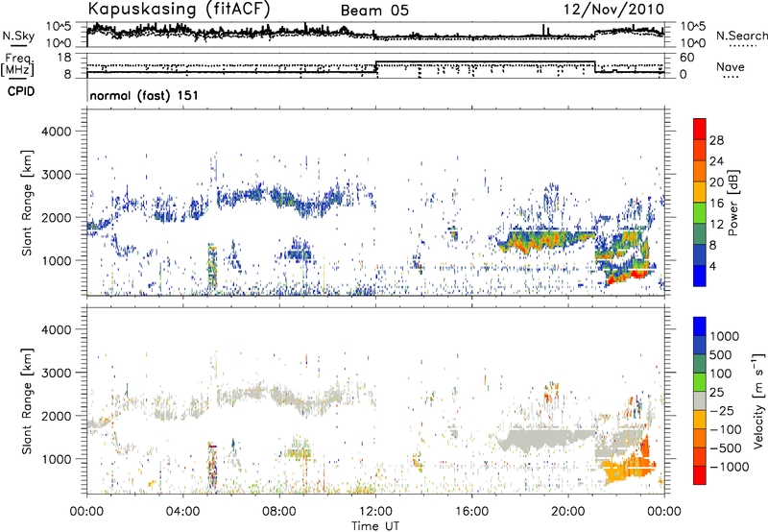Screen dimensions: 768x532
Task: Click the 16:00 time tick label
Action: tap(472, 512)
